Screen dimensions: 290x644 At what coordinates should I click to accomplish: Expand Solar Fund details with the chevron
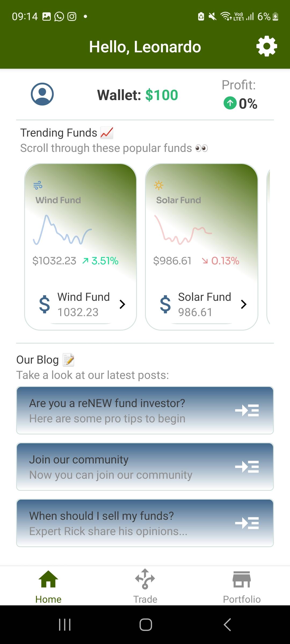(244, 304)
